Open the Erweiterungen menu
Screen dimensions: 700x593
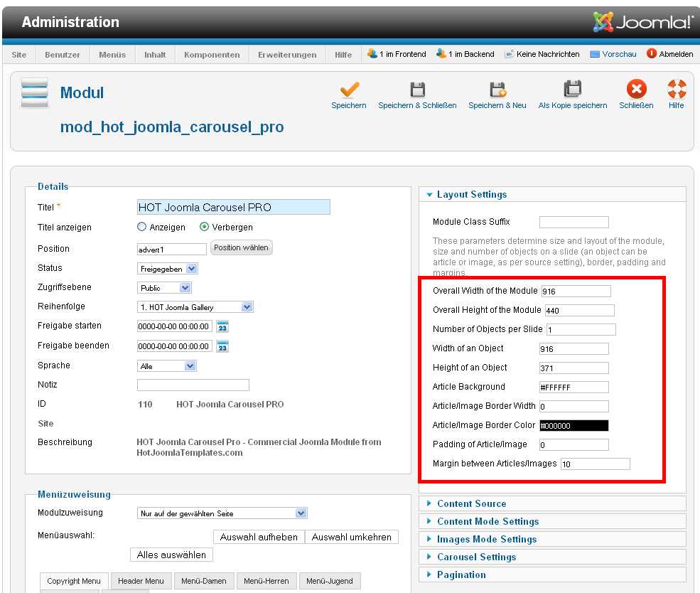tap(287, 55)
